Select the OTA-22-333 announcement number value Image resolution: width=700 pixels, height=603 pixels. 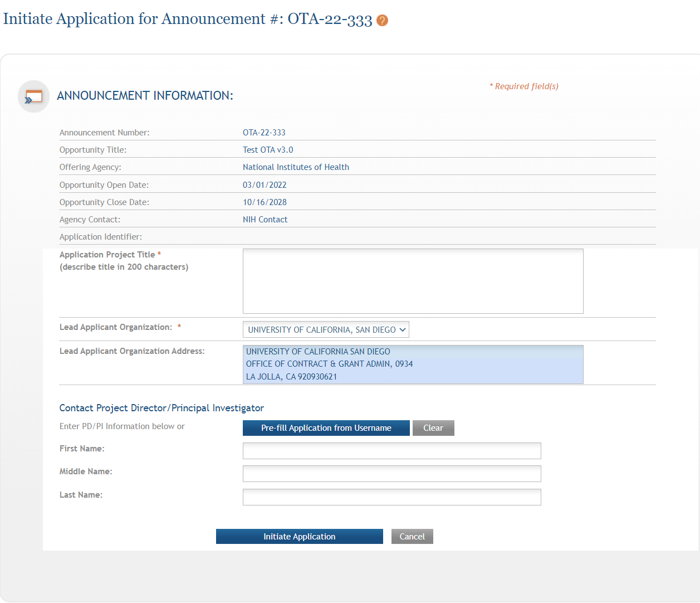pyautogui.click(x=264, y=133)
